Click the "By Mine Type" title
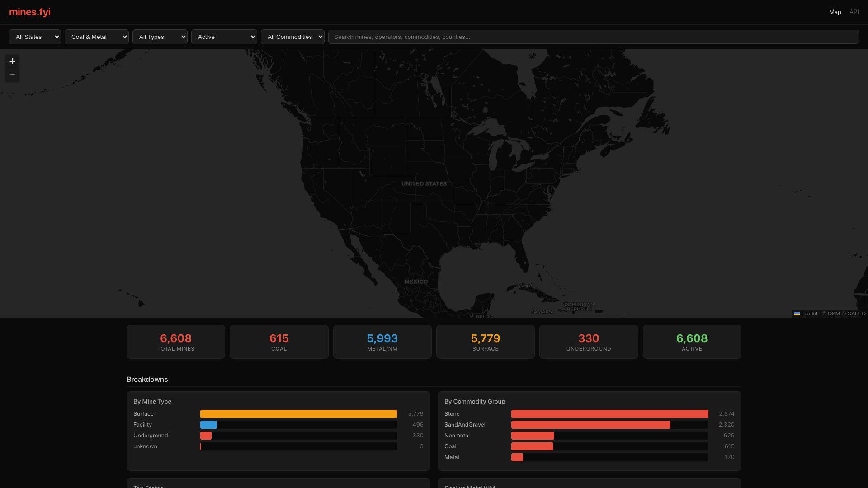Image resolution: width=868 pixels, height=488 pixels. click(152, 402)
